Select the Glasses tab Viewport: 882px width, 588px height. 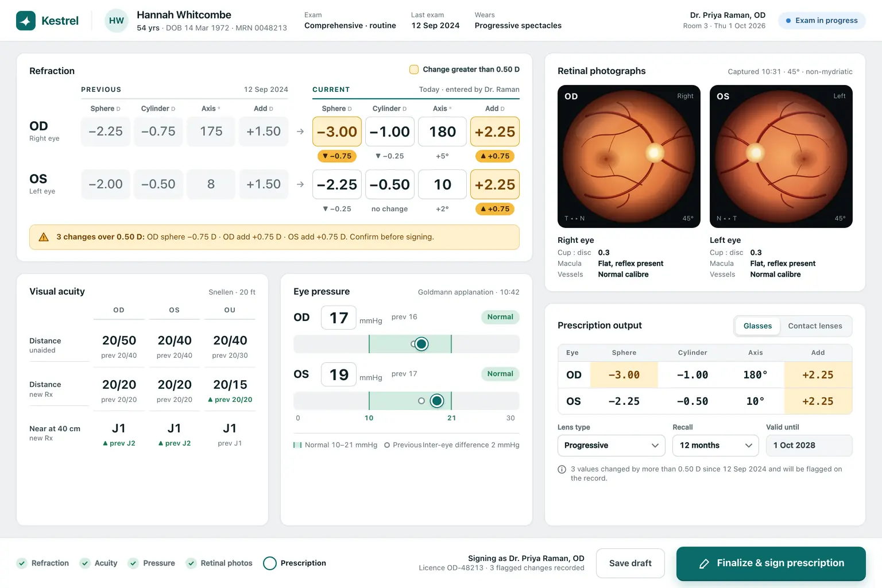click(757, 326)
